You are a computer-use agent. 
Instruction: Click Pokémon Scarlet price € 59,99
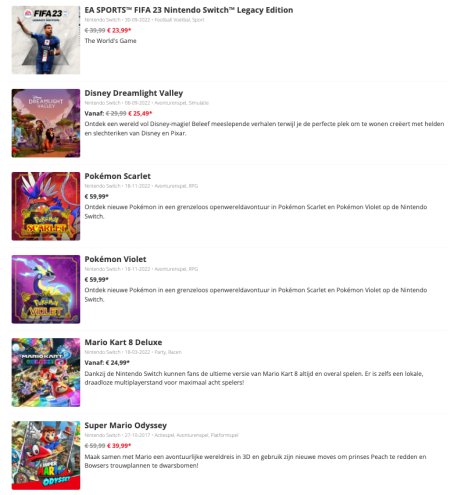[x=97, y=196]
